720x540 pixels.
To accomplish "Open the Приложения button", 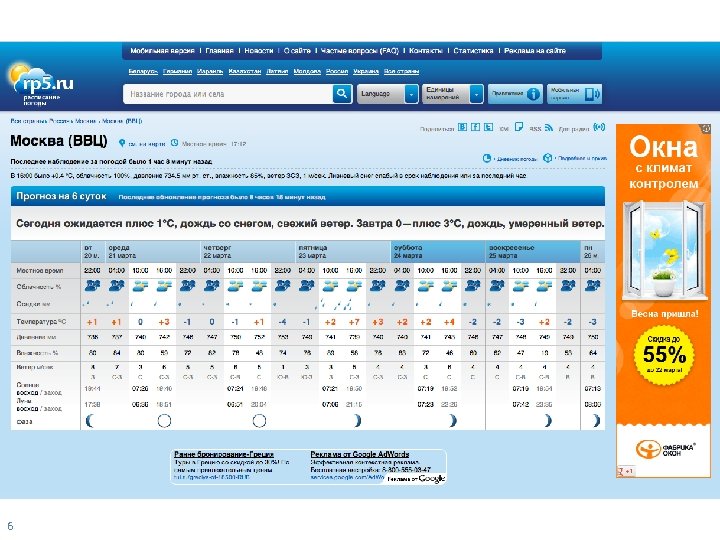I will (515, 94).
